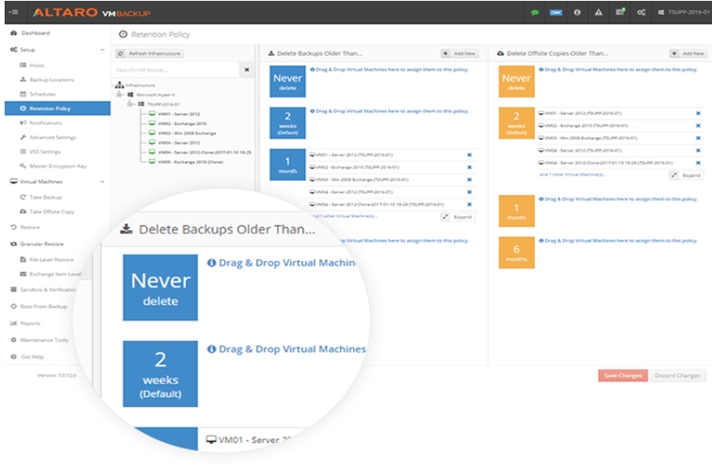Open 'and 1 other Virtual Machine(s)' offsite link

tap(572, 174)
